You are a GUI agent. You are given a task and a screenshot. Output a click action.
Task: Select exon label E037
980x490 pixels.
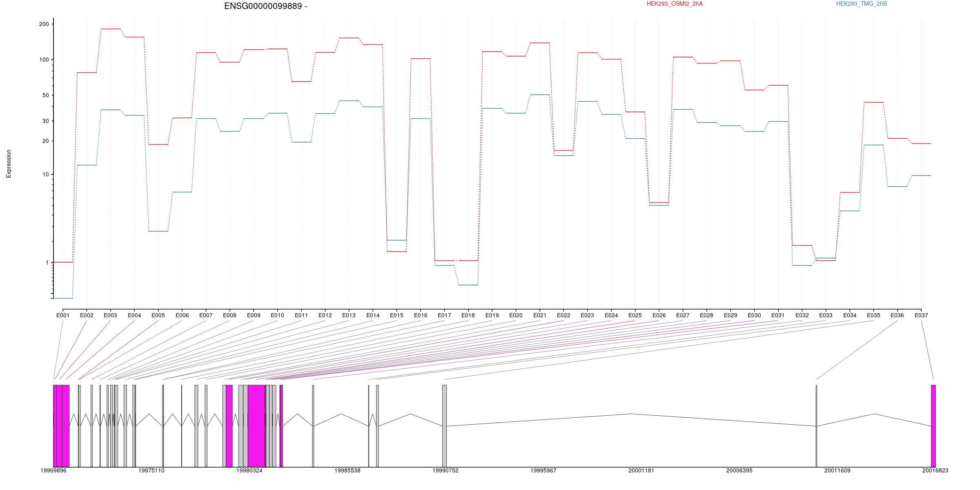(x=921, y=316)
